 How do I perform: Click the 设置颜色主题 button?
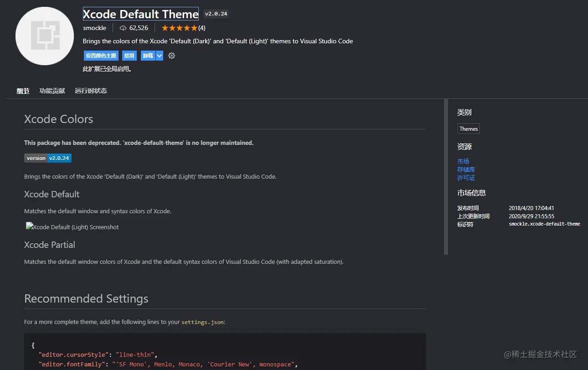click(x=101, y=56)
